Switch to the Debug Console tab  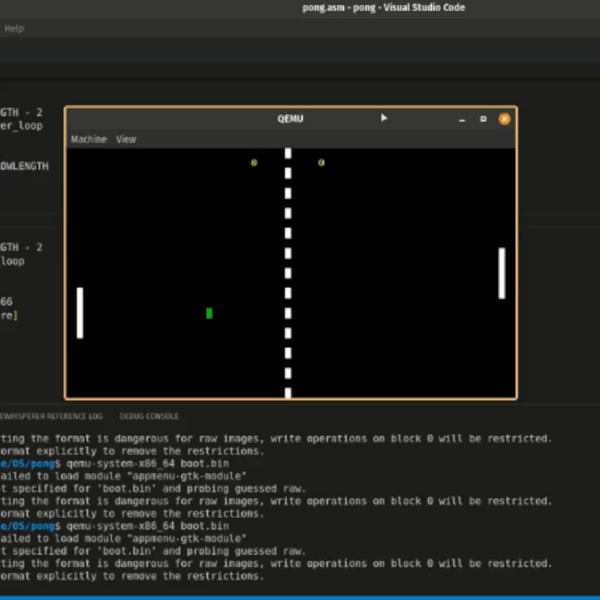(149, 415)
